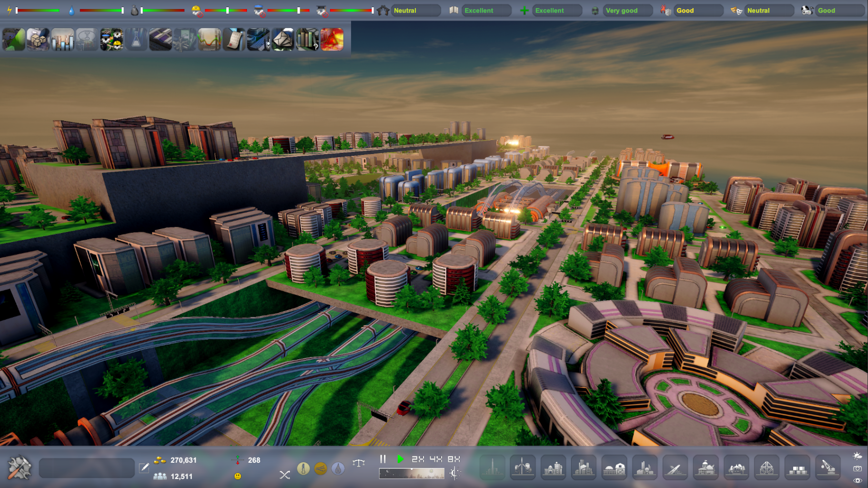Image resolution: width=868 pixels, height=488 pixels.
Task: Click the income value 268
Action: pyautogui.click(x=254, y=460)
